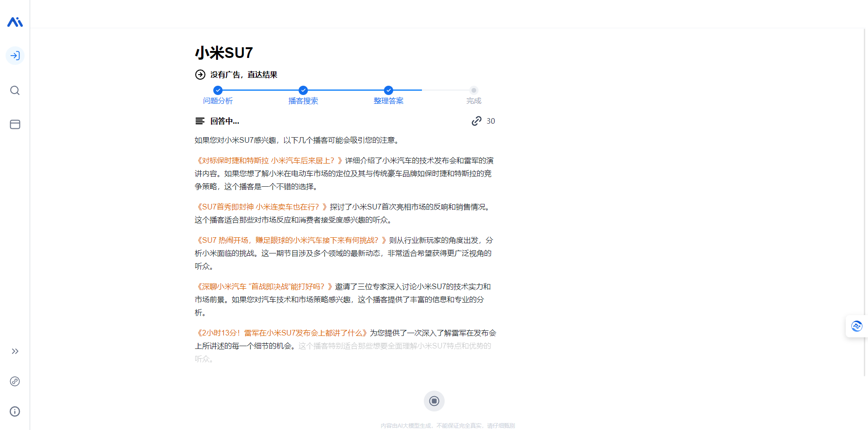Click the card/library icon in the left sidebar
The image size is (868, 430).
15,124
